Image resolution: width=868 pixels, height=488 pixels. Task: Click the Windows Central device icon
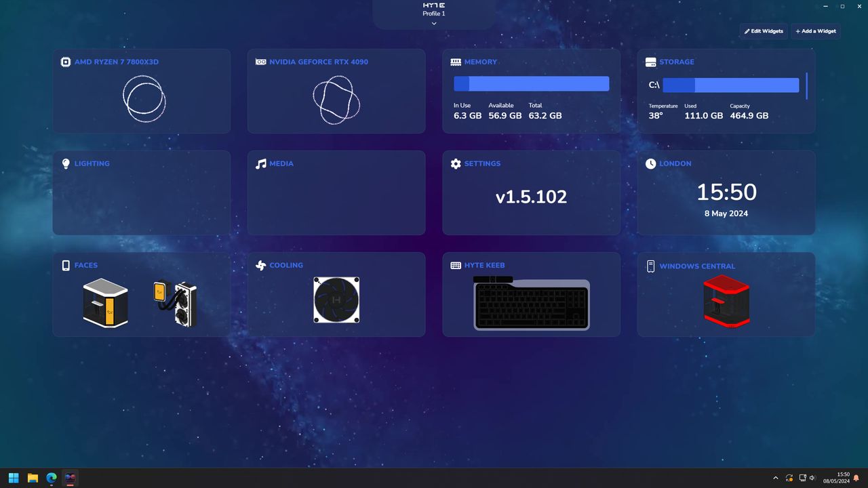651,266
